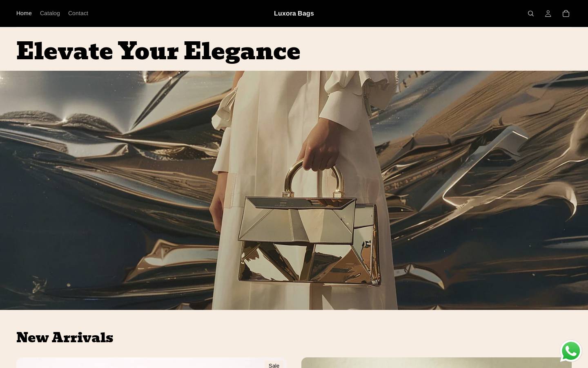Viewport: 588px width, 368px height.
Task: Open the search icon in header
Action: click(530, 13)
